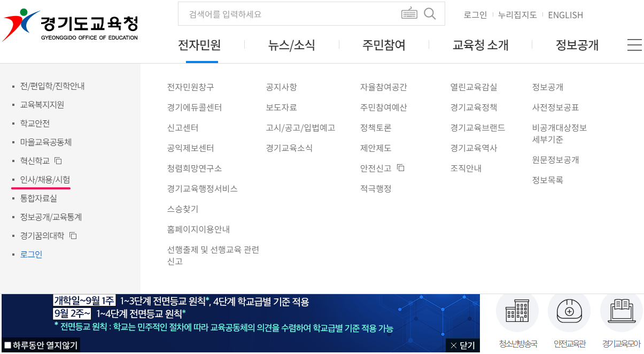Open 안전교육관 via the safety helmet icon
This screenshot has width=644, height=354.
[569, 312]
